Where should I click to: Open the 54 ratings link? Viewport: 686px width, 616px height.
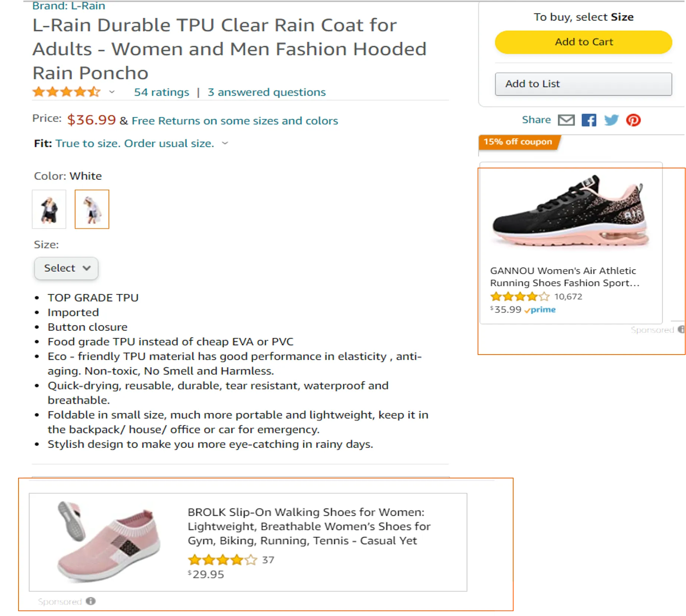coord(161,92)
